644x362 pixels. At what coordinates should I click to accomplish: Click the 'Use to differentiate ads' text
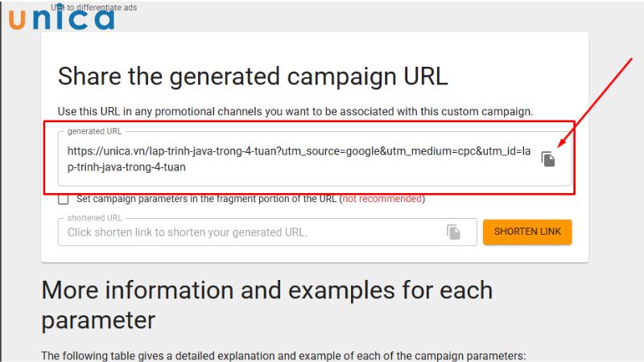point(93,7)
